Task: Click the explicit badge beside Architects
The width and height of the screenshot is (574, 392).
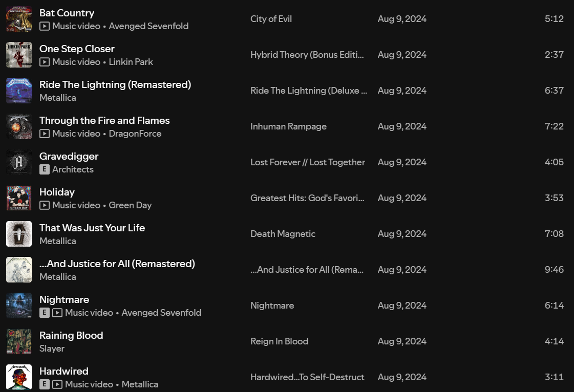Action: click(x=45, y=169)
